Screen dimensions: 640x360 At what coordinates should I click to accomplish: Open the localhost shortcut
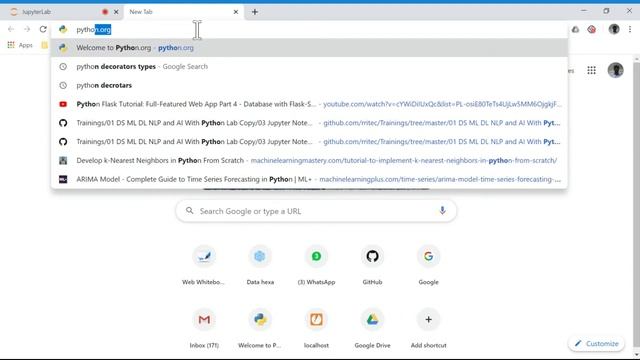[x=316, y=328]
